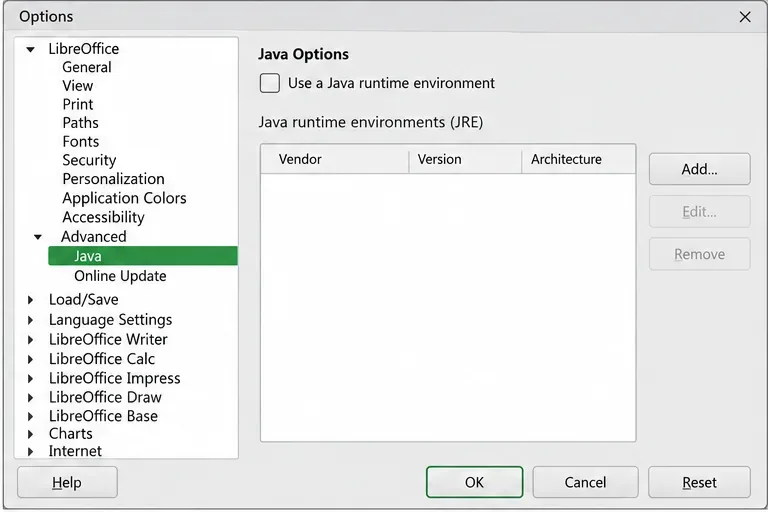Open the General options page
The height and width of the screenshot is (512, 768).
(87, 67)
